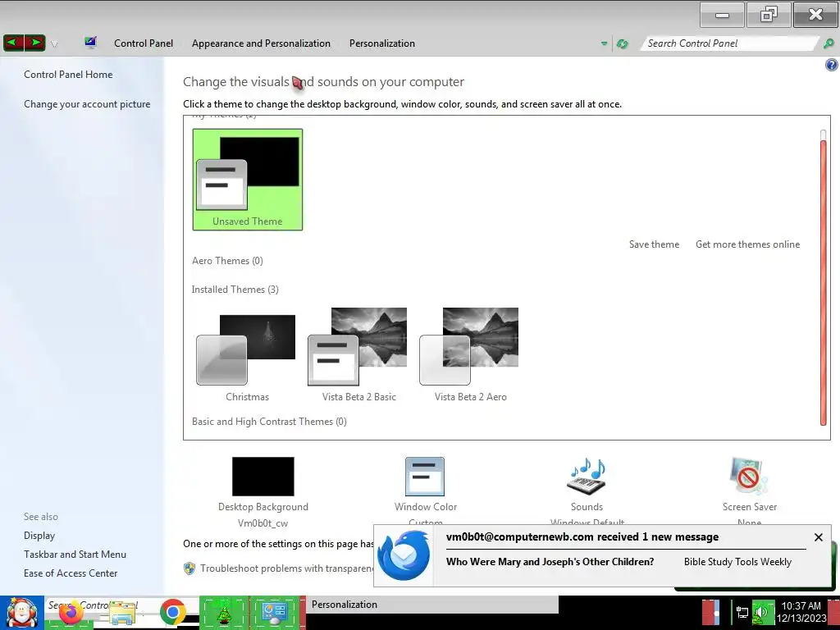
Task: Open Troubleshoot problems with transparency link
Action: (x=286, y=568)
